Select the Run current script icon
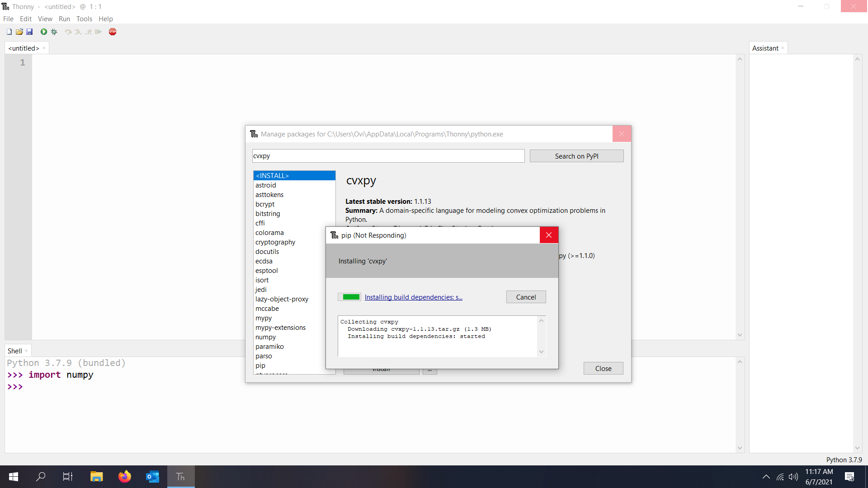This screenshot has width=868, height=488. [x=43, y=32]
